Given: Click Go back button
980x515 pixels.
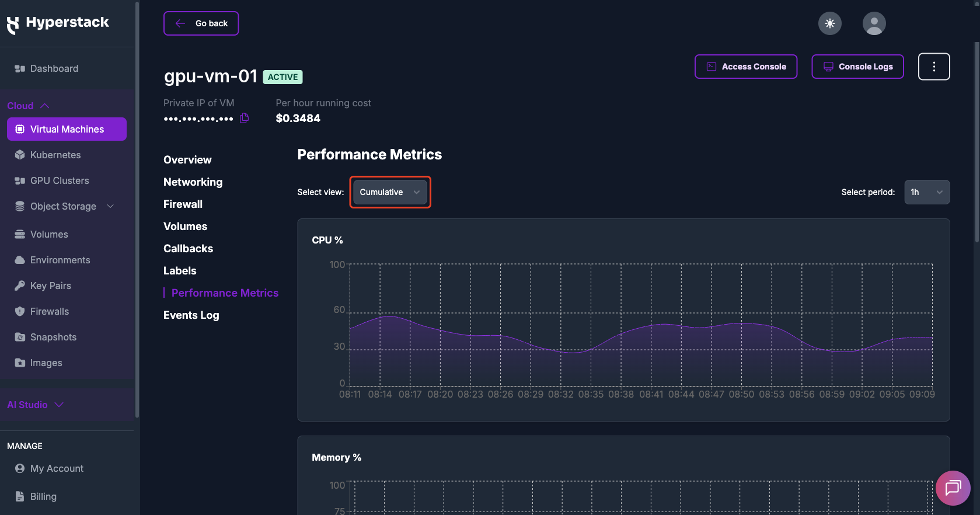Looking at the screenshot, I should pos(201,23).
